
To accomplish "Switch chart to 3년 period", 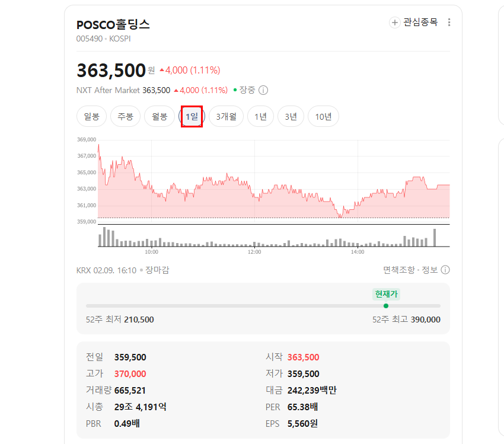I will click(x=291, y=116).
